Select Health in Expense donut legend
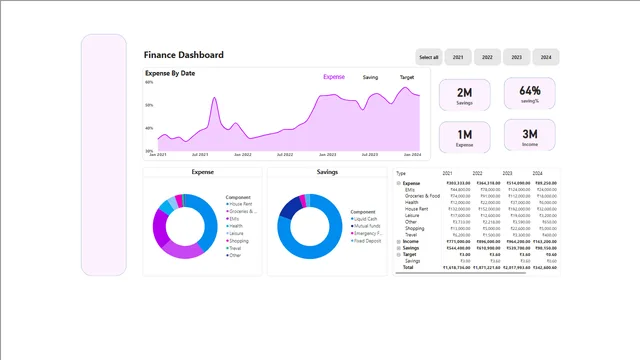640x360 pixels. click(x=234, y=226)
